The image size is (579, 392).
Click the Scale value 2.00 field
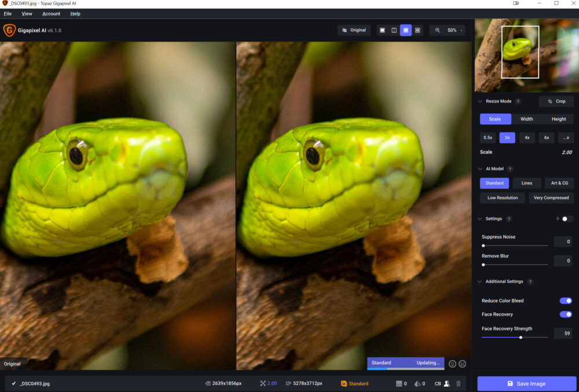567,152
